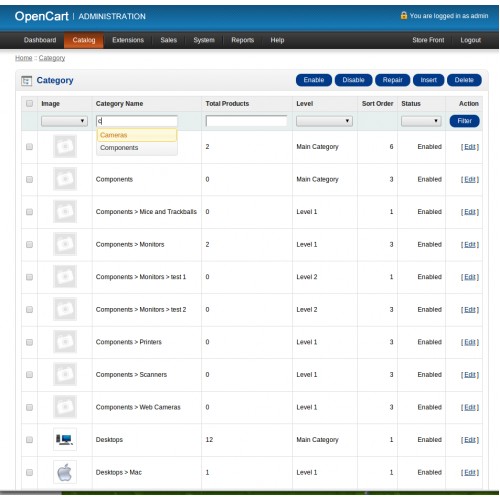Check the box for the Desktops row
Image resolution: width=500 pixels, height=500 pixels.
point(29,440)
